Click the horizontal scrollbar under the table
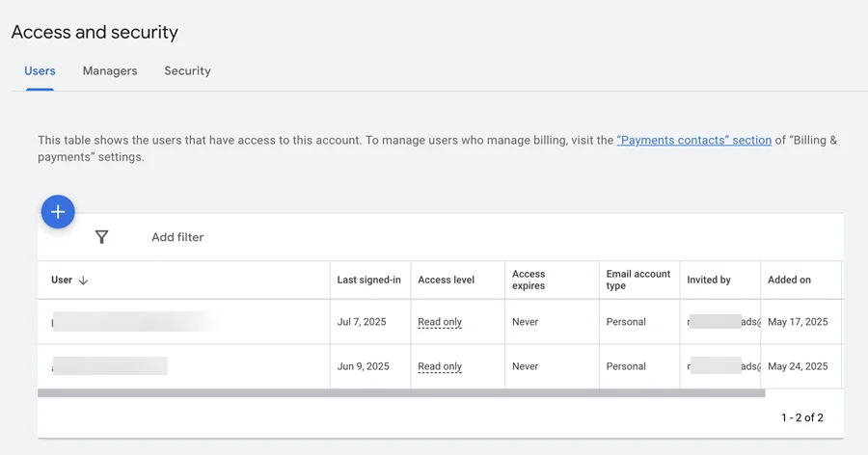The width and height of the screenshot is (868, 455). [x=401, y=393]
